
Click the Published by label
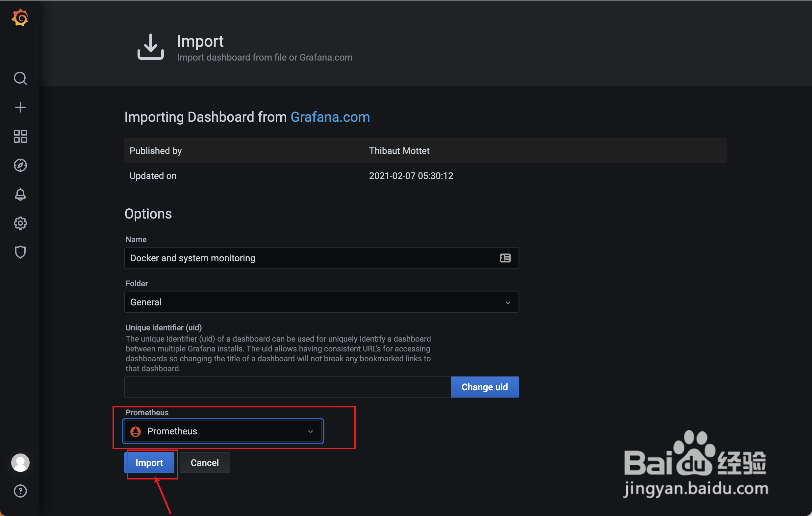point(156,151)
